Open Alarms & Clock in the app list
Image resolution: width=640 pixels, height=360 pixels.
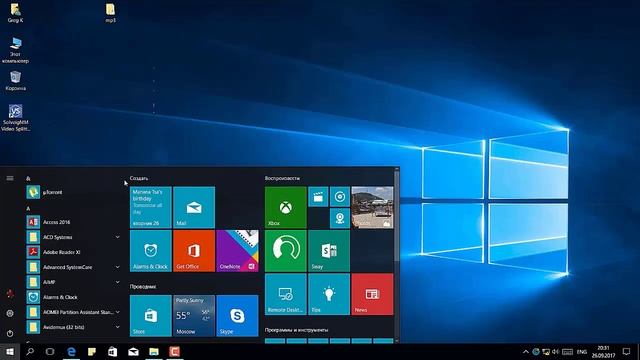[x=73, y=297]
